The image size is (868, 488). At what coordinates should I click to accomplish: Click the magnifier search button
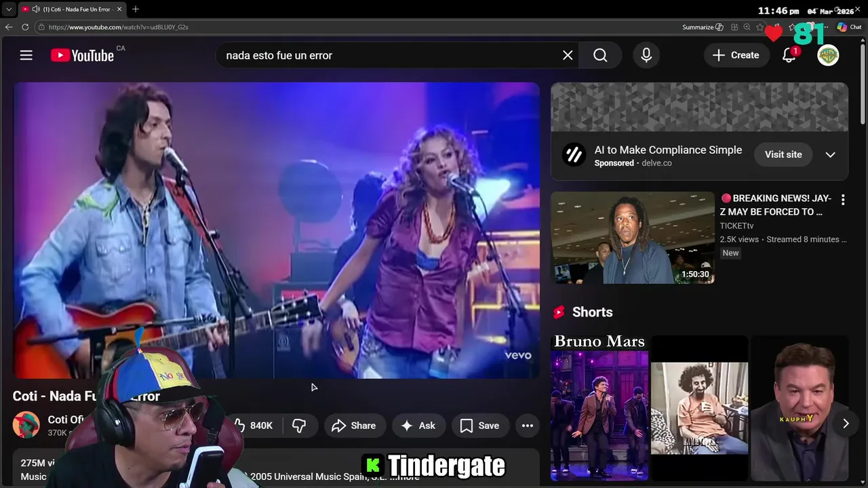tap(600, 56)
